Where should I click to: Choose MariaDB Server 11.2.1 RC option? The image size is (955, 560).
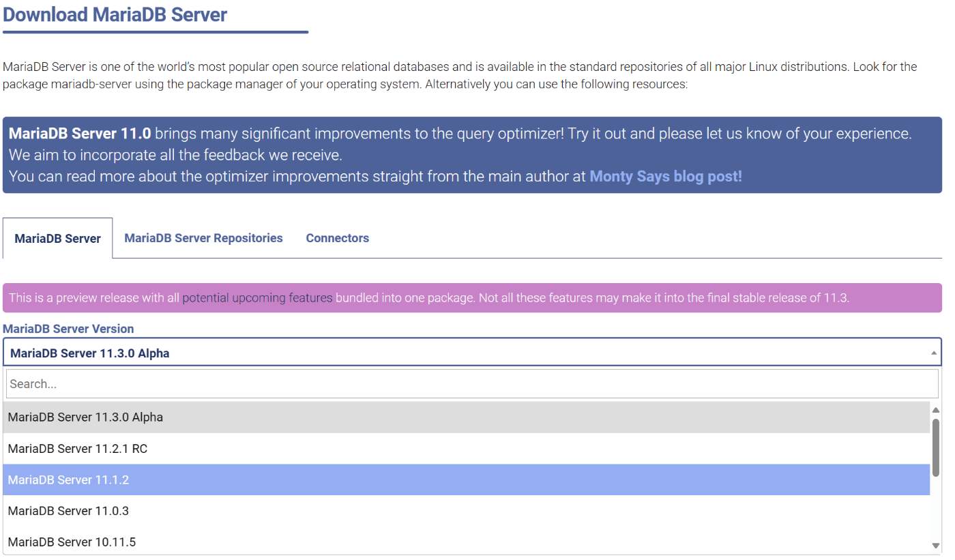(467, 449)
